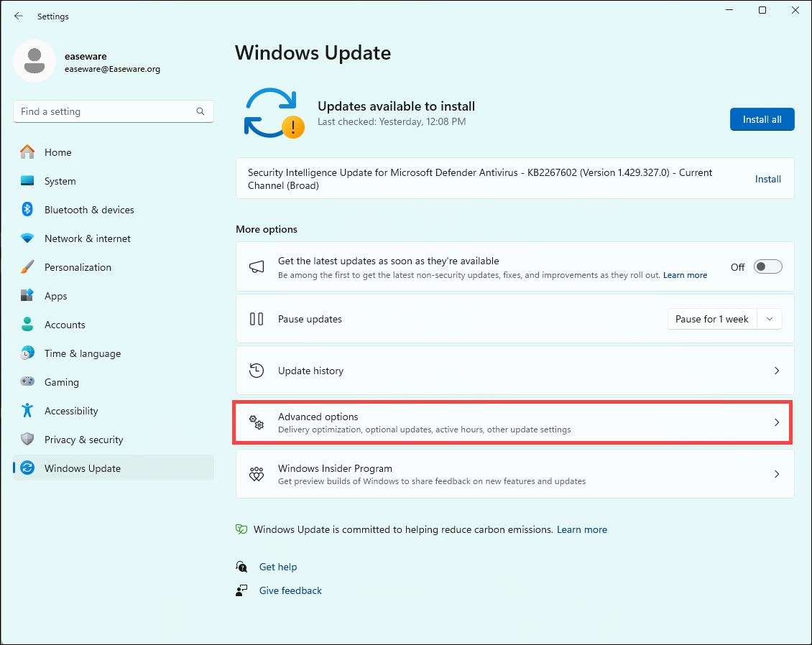Click the Privacy & security shield icon
Image resolution: width=812 pixels, height=645 pixels.
coord(27,439)
